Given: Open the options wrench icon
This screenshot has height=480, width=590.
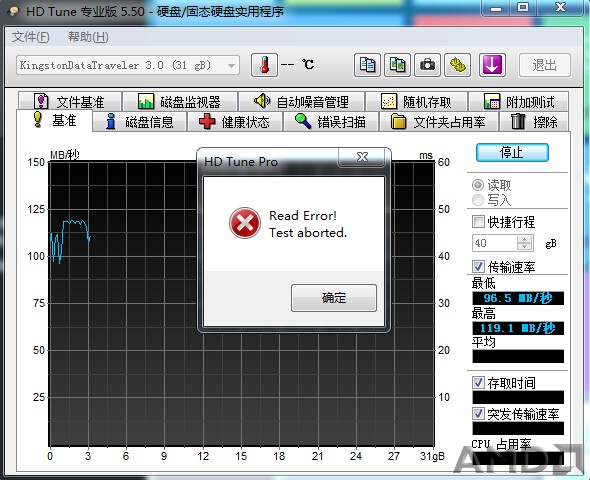Looking at the screenshot, I should [457, 65].
